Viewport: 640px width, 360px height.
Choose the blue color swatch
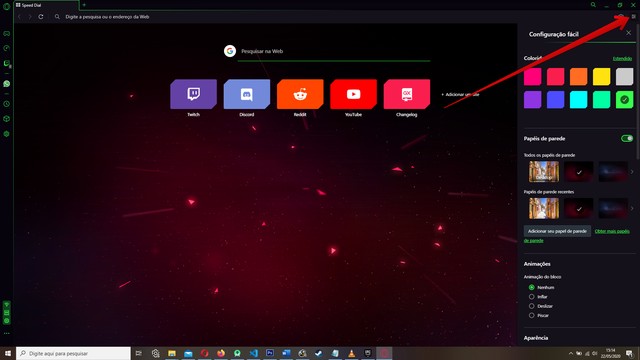pos(556,100)
